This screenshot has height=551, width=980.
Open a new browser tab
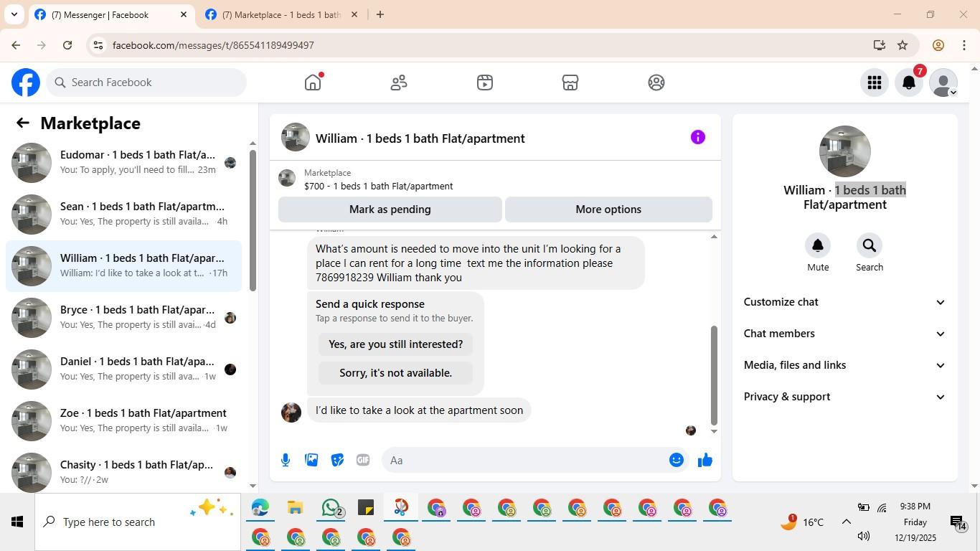(x=380, y=14)
